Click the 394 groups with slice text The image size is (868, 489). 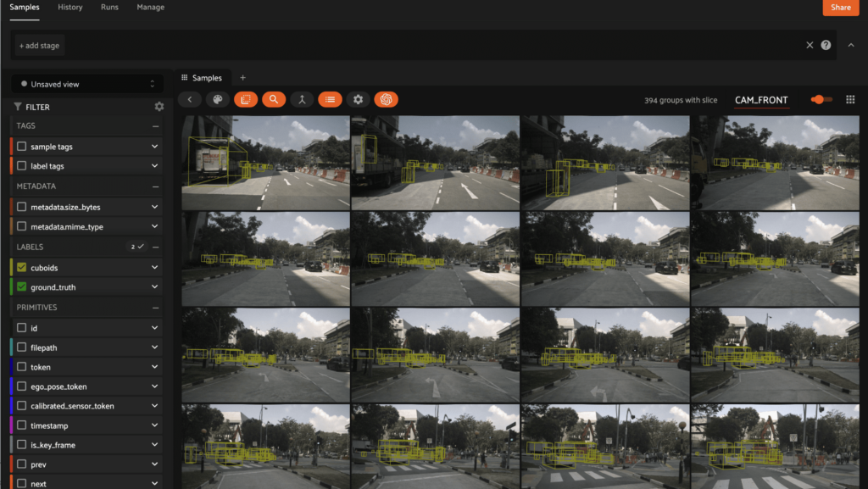[x=681, y=100]
